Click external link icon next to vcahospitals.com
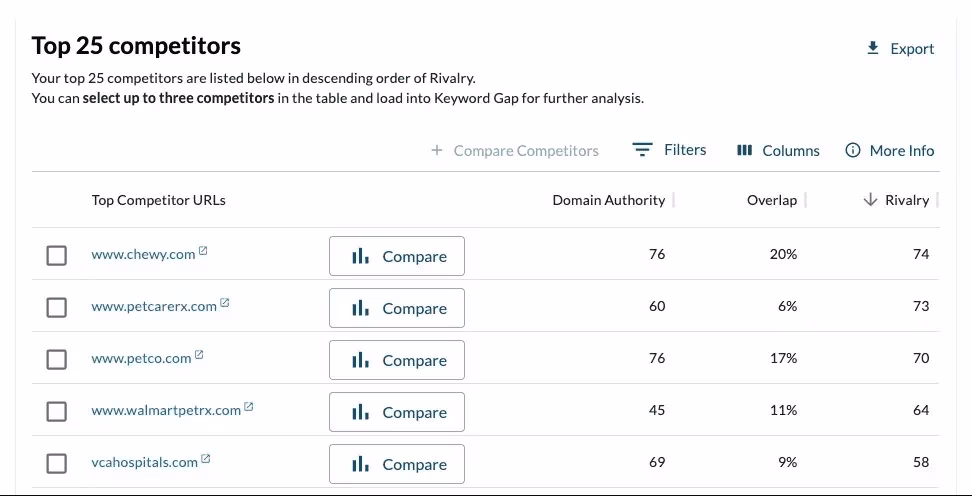The image size is (972, 496). 206,460
